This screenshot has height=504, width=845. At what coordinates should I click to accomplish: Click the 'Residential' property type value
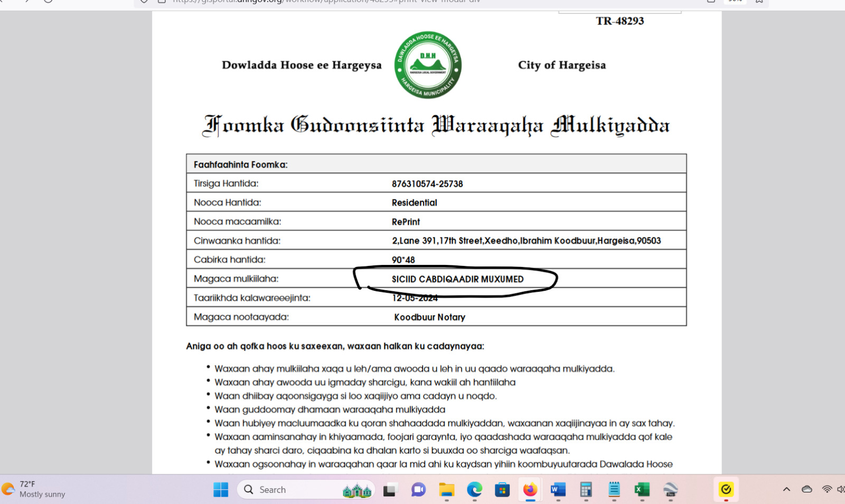pyautogui.click(x=415, y=203)
